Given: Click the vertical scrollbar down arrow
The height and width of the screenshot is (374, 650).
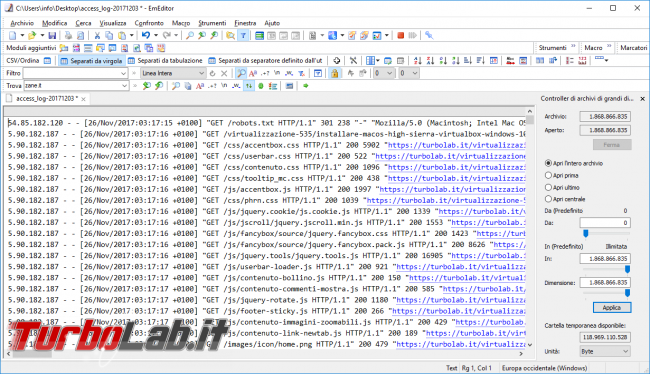Looking at the screenshot, I should point(529,345).
